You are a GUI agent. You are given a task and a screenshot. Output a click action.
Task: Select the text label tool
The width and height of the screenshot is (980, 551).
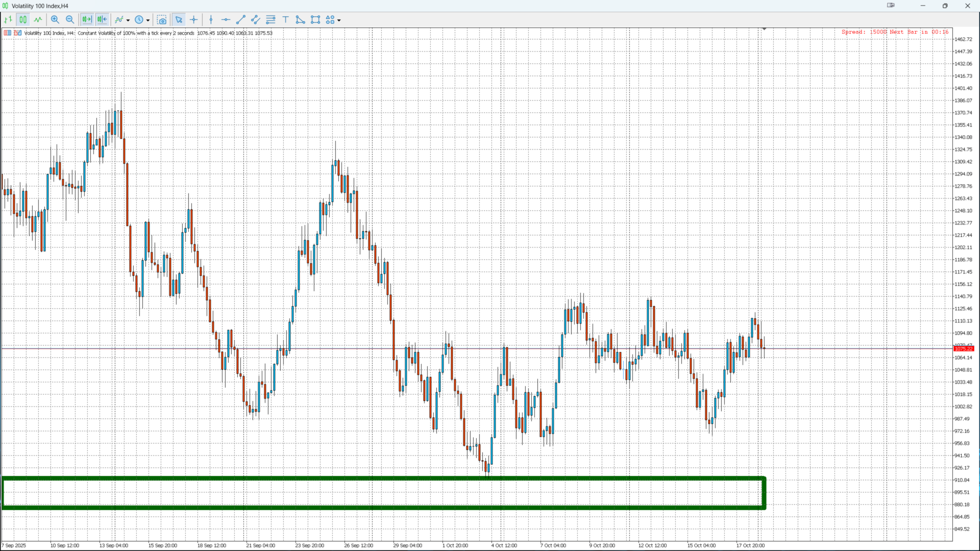[286, 20]
